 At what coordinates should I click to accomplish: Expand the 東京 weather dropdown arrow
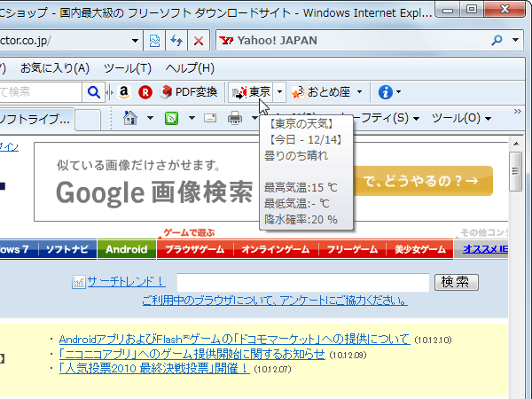279,92
